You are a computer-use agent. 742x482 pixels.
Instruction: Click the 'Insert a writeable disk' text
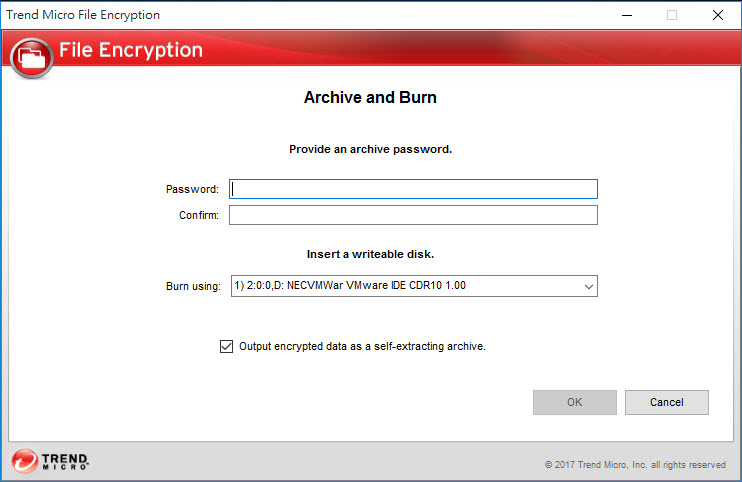370,254
